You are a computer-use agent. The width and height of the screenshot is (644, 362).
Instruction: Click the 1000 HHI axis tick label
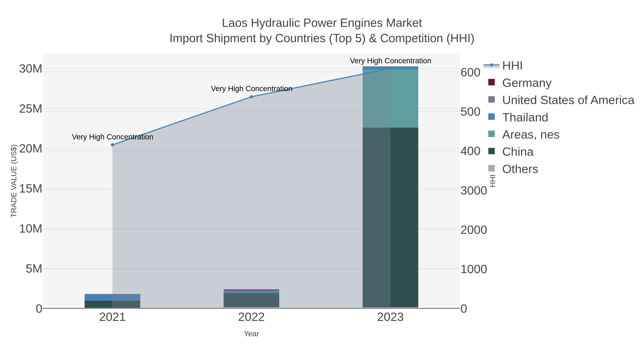[x=474, y=269]
